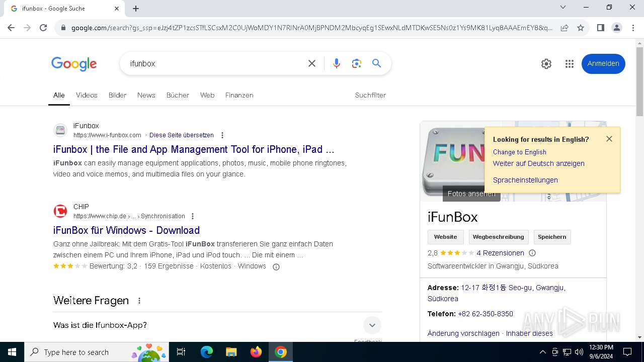Switch to Videos tab
The width and height of the screenshot is (644, 362).
coord(87,95)
